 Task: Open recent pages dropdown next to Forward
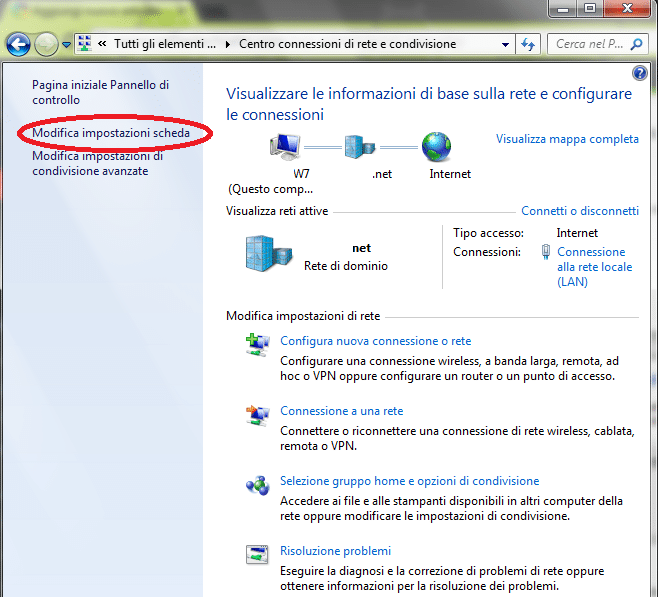pos(66,44)
